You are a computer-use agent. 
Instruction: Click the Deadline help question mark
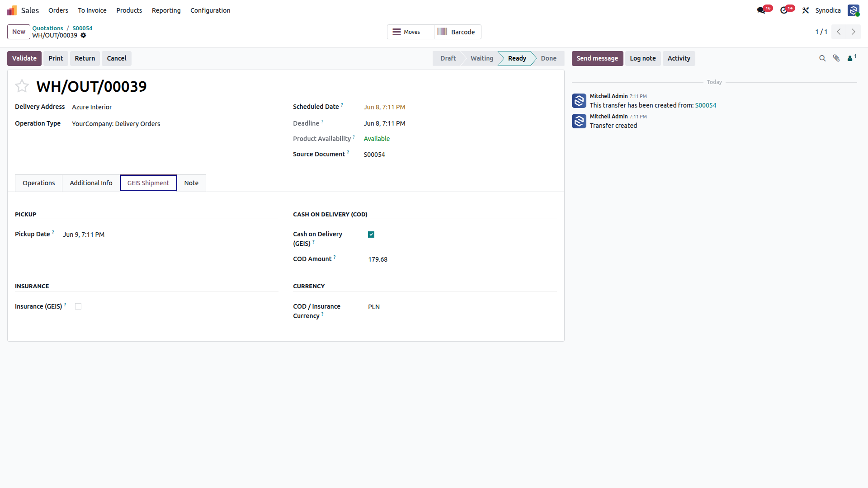[x=322, y=121]
